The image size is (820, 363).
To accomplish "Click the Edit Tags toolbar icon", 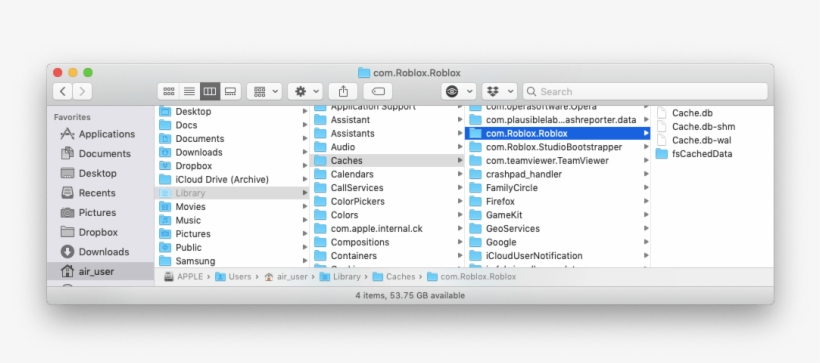I will click(378, 92).
